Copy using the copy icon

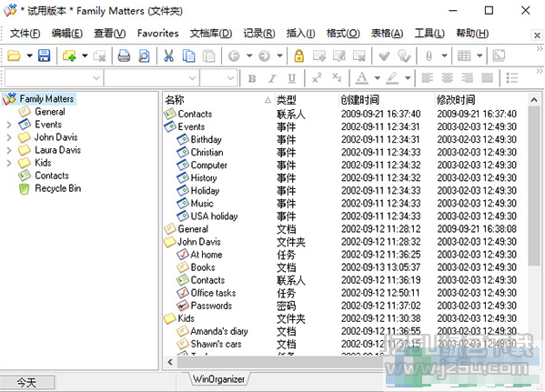188,55
